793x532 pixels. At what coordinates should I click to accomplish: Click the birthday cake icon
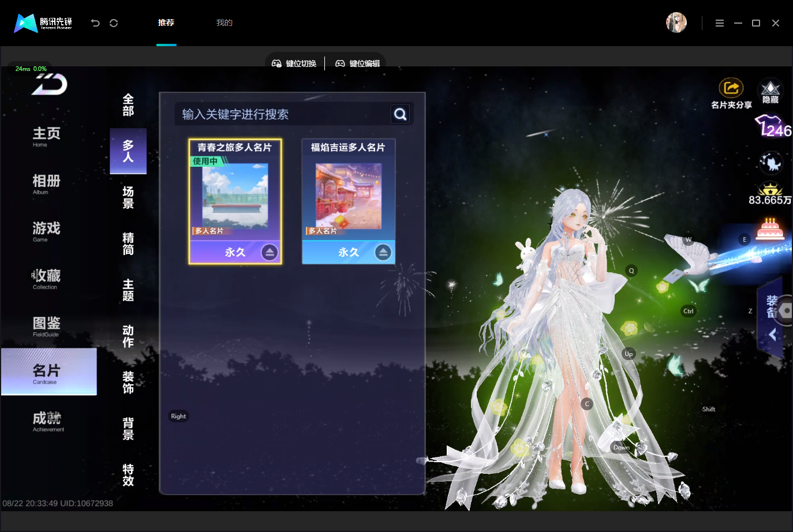(770, 228)
